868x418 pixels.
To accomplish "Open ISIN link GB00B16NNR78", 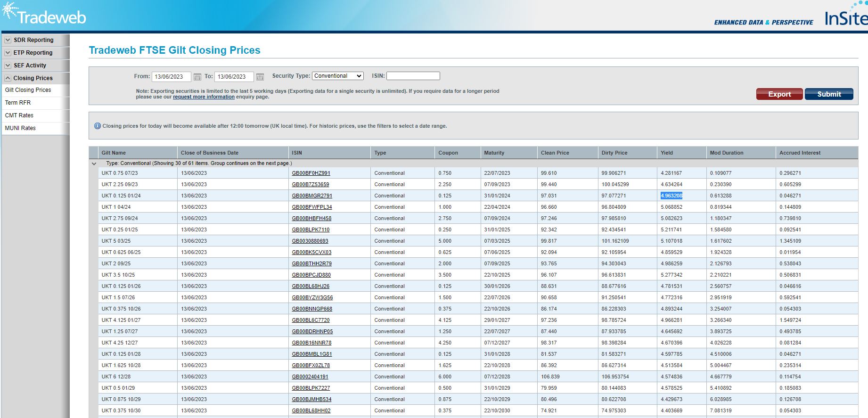I will pos(311,343).
